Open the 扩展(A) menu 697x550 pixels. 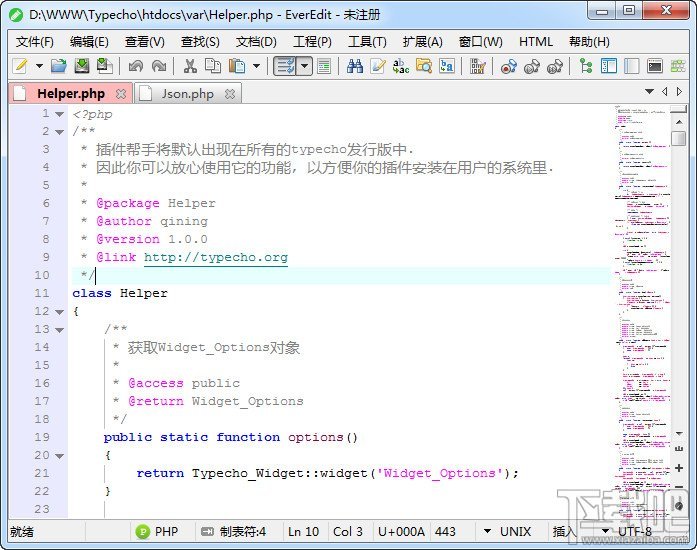point(423,42)
